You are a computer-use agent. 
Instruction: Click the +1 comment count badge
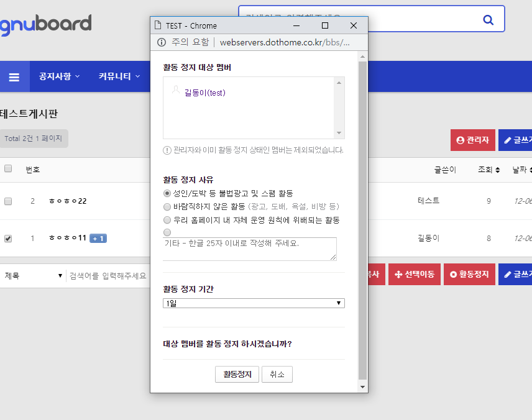[x=98, y=239]
